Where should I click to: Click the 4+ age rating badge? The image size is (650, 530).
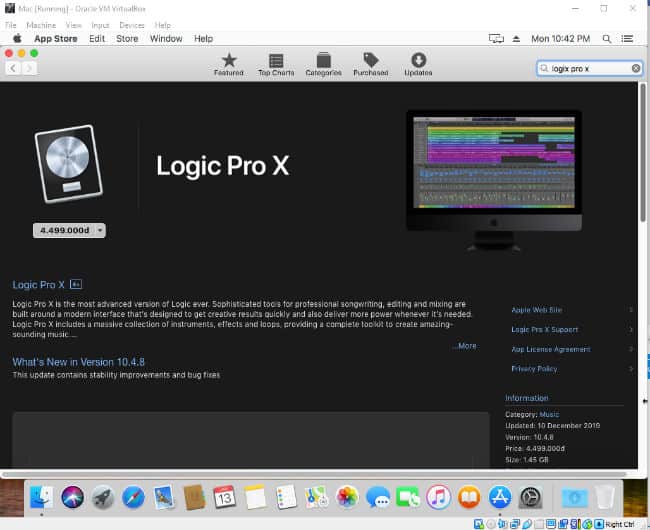click(76, 284)
